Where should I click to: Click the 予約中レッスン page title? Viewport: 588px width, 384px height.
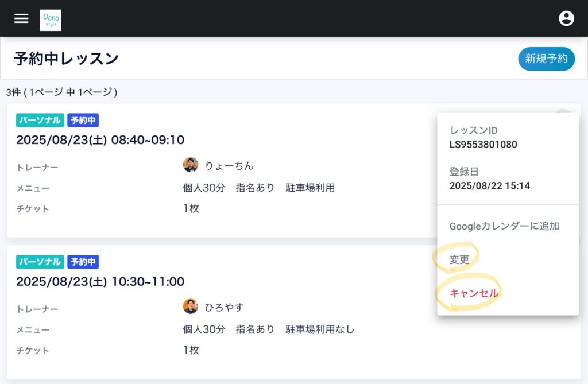pos(66,59)
